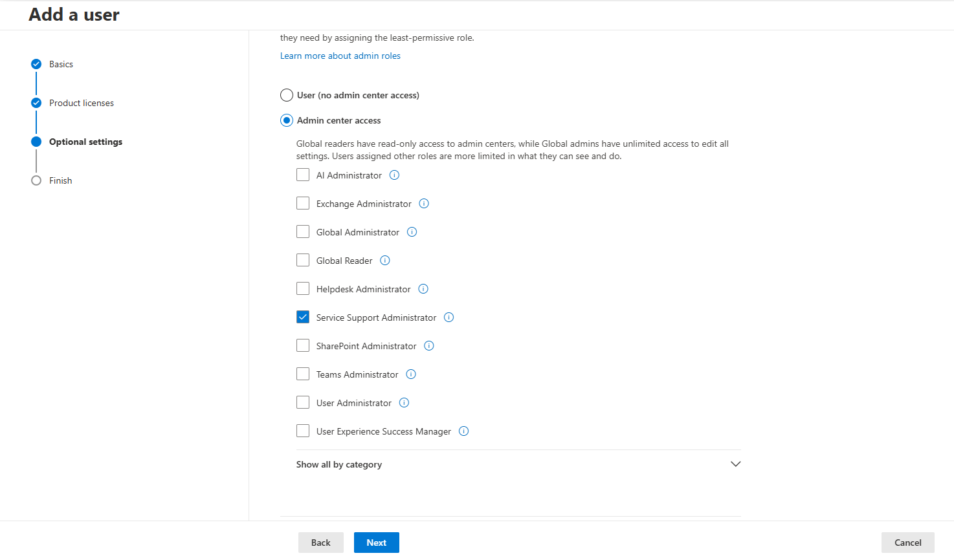The height and width of the screenshot is (560, 954).
Task: Go to Basics step in wizard
Action: point(61,64)
